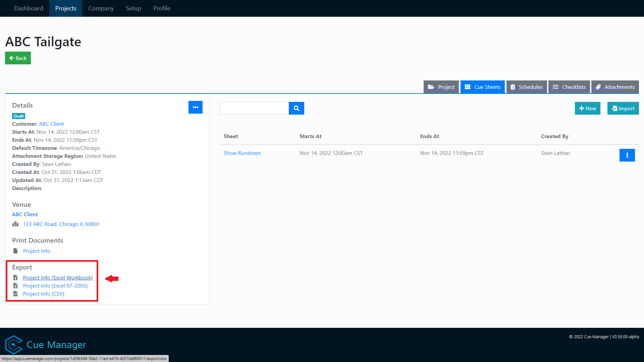Click the Cue Manager logo in the footer
644x362 pixels.
tap(14, 344)
